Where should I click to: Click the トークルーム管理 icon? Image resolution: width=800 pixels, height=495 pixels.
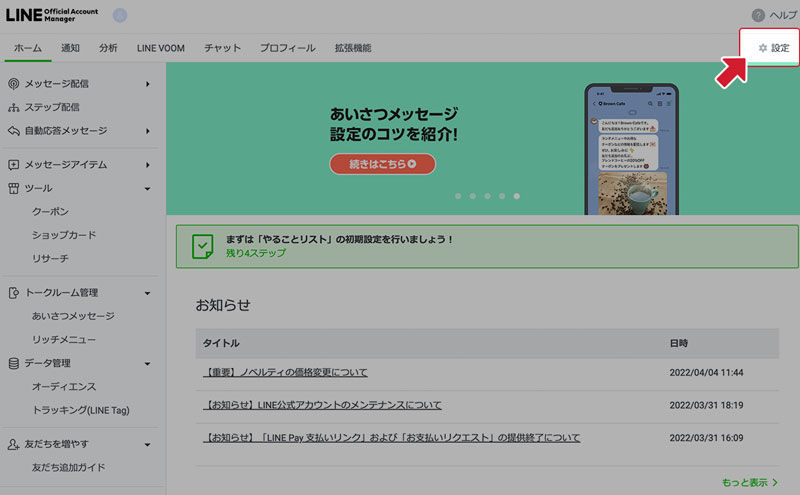point(14,292)
